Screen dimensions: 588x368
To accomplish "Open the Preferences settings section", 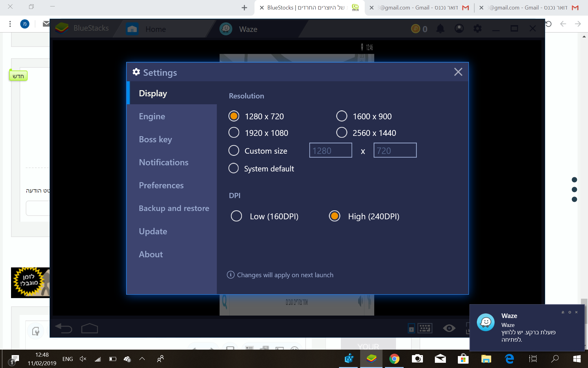I will (x=172, y=185).
